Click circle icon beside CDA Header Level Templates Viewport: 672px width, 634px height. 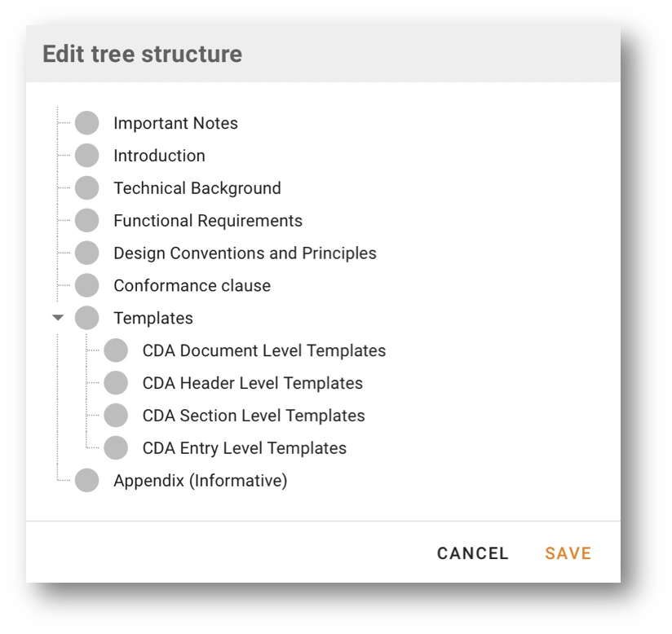(116, 383)
